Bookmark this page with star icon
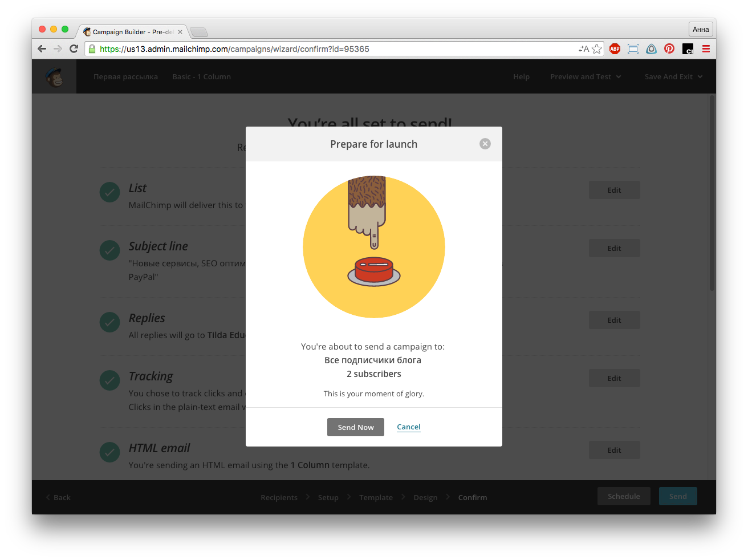This screenshot has height=560, width=748. point(597,49)
